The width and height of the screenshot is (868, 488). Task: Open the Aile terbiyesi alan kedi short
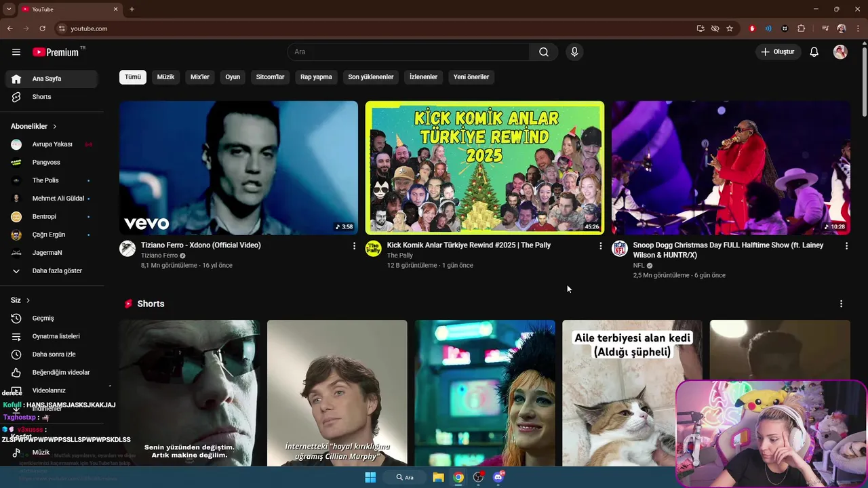(632, 393)
